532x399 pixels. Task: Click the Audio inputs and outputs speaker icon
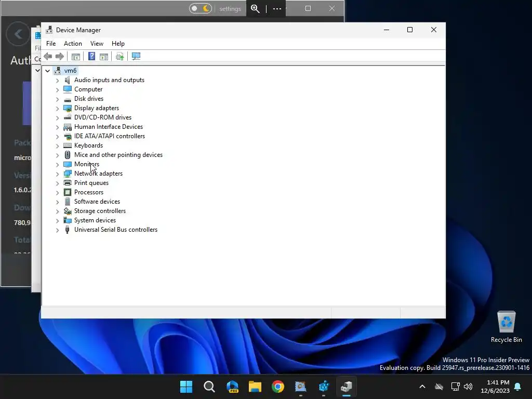[68, 80]
